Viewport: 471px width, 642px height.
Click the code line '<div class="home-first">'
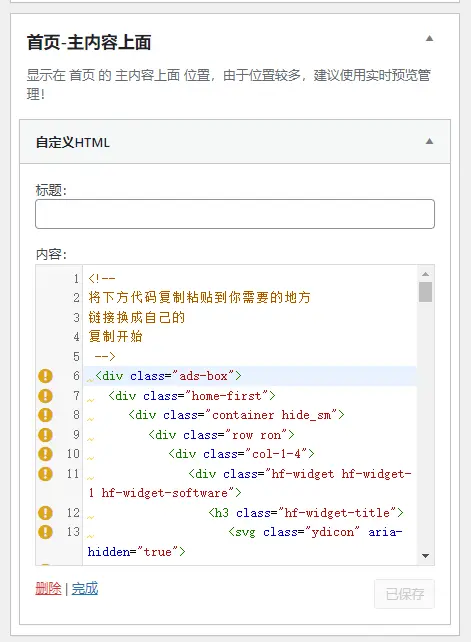[x=192, y=396]
